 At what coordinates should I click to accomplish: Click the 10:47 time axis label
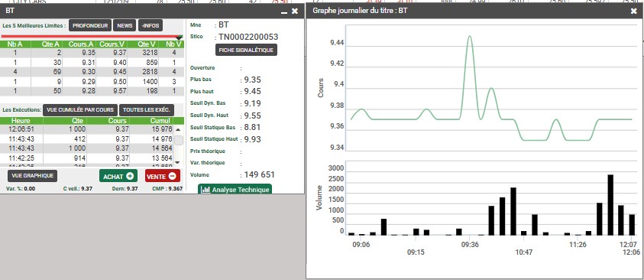pos(523,252)
